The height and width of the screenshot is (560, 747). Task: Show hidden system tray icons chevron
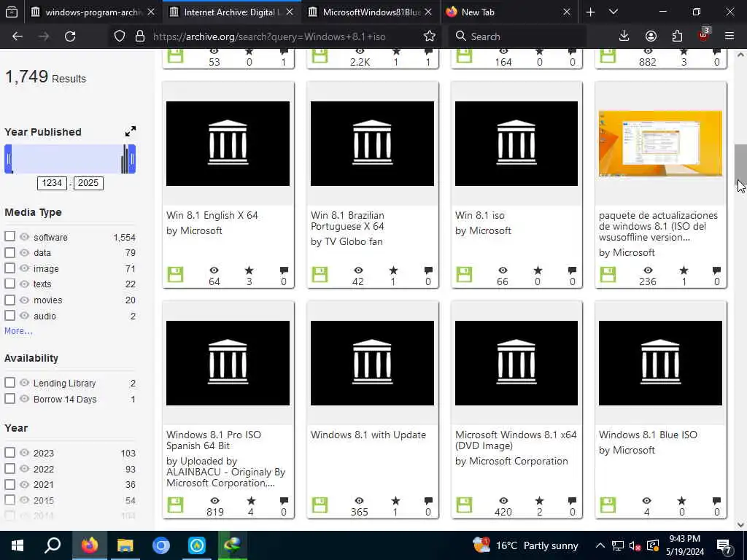coord(600,545)
